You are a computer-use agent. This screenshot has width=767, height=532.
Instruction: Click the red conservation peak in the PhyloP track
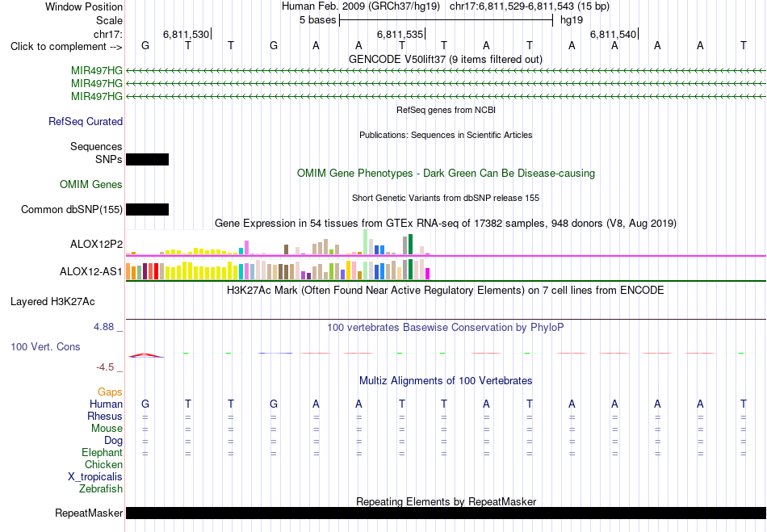pos(146,355)
